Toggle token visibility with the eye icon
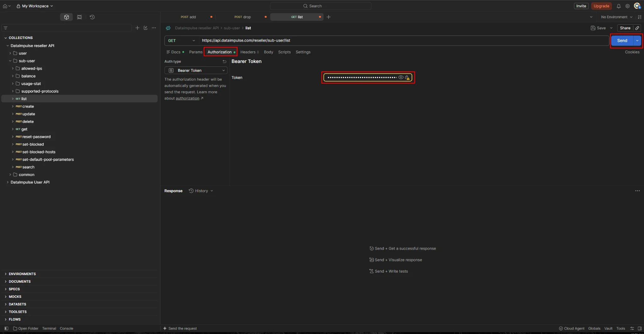Screen dimensions: 644x334 coord(401,77)
